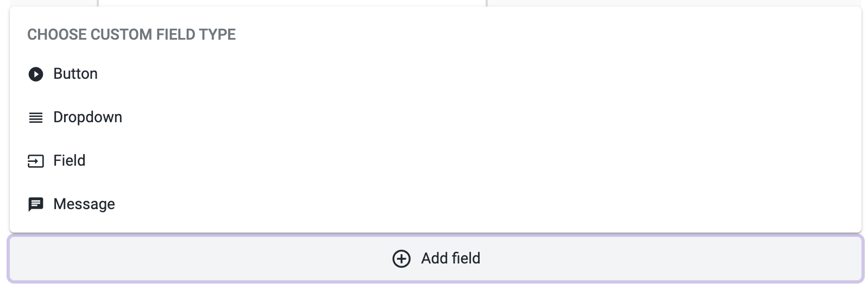Click the 'Button' text label
Screen dimensions: 868x289
click(x=76, y=74)
